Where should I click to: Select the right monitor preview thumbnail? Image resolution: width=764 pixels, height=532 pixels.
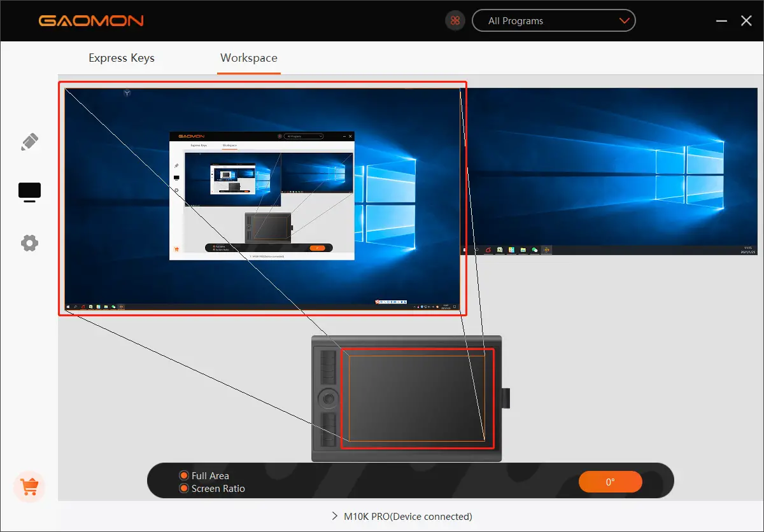(609, 171)
